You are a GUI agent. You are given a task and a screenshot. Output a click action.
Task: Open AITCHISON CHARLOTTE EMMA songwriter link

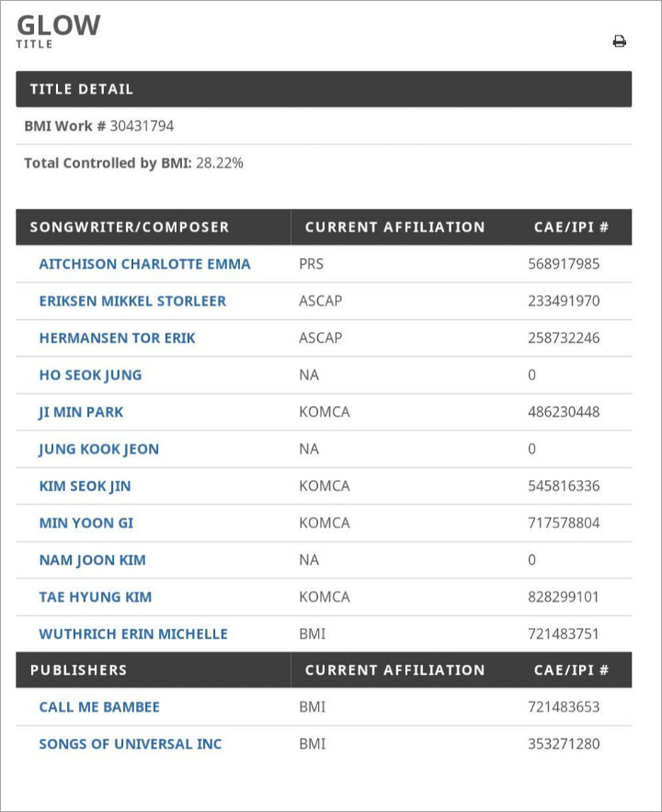pos(145,264)
